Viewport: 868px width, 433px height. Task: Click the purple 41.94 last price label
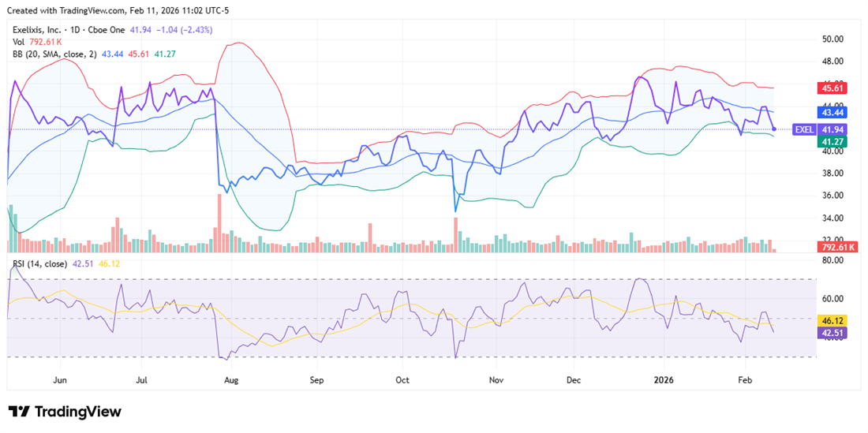(x=833, y=129)
